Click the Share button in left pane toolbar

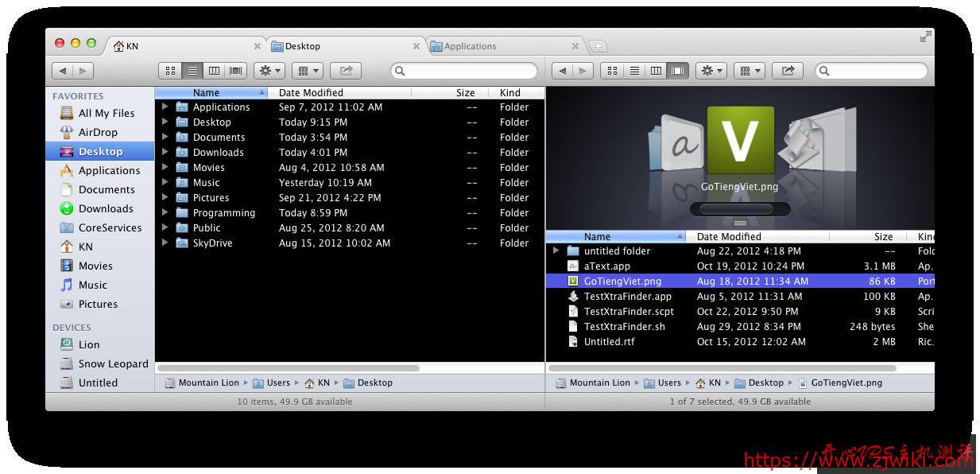[346, 71]
